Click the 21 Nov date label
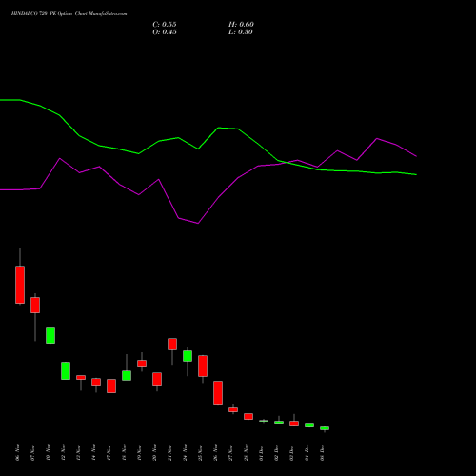Viewport: 476px width, 476px height. (x=169, y=452)
